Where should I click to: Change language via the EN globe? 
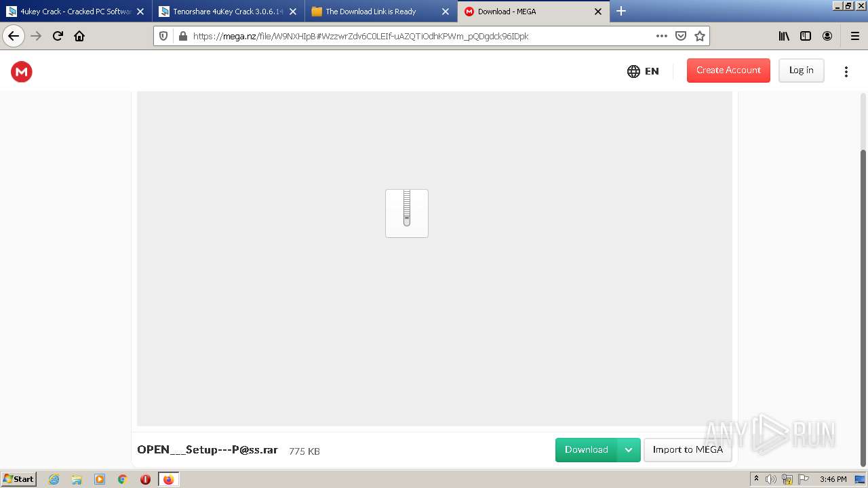click(643, 71)
